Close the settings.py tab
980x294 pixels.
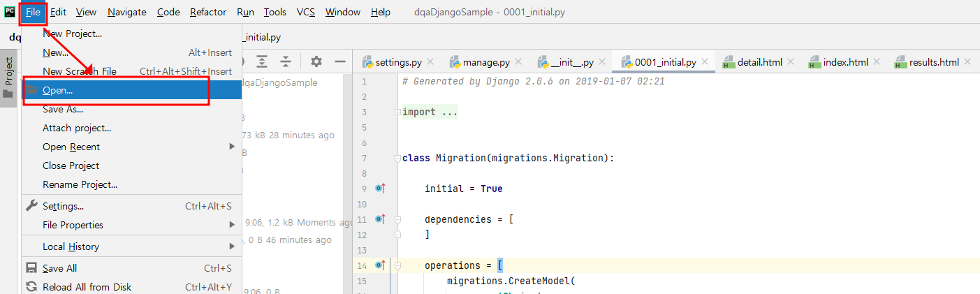(430, 62)
